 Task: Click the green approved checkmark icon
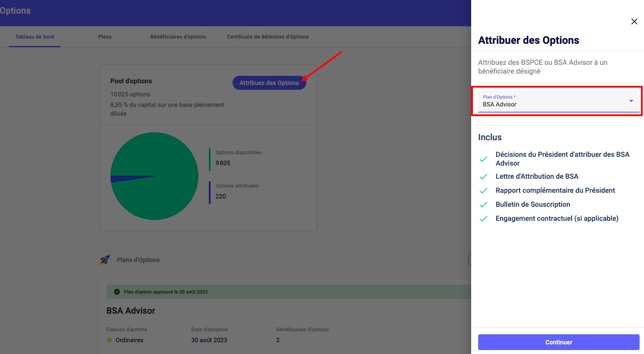117,292
